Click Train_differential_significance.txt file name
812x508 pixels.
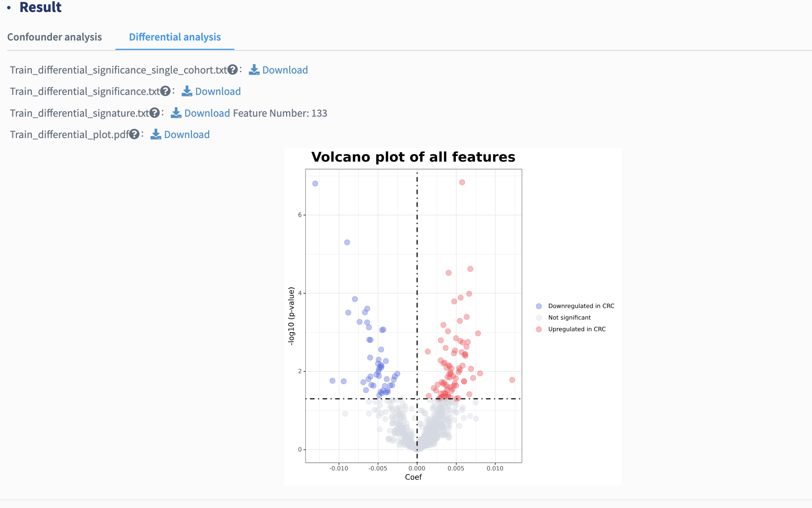click(85, 91)
